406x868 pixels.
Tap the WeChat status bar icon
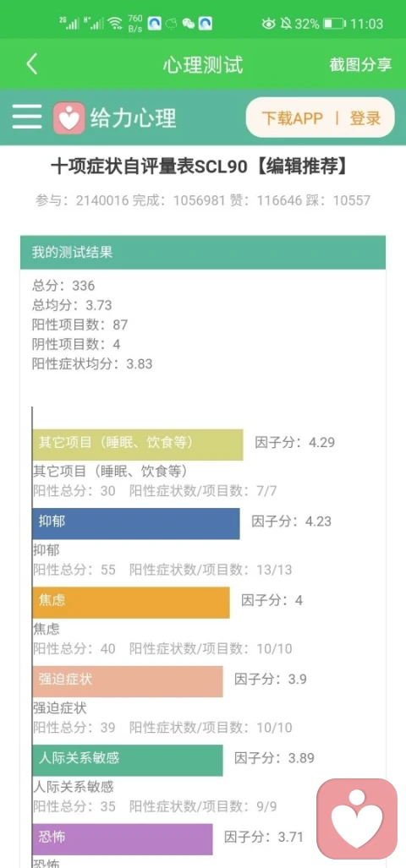point(189,24)
